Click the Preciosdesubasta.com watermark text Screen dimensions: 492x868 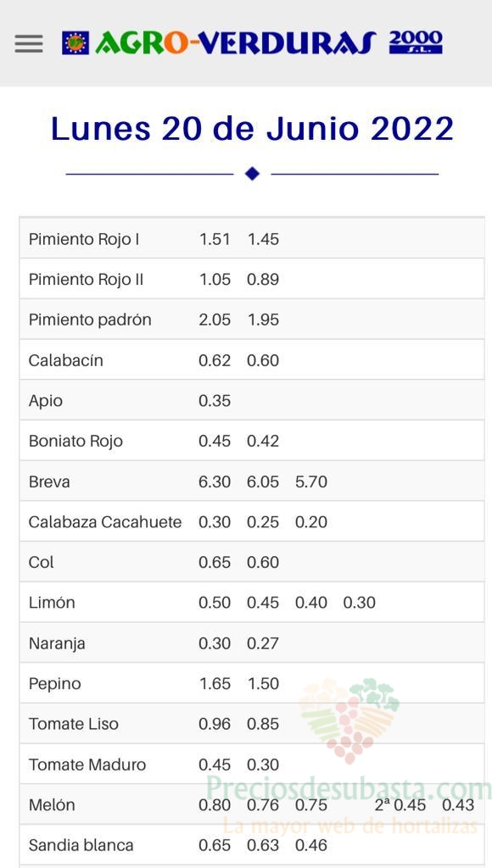tap(349, 787)
